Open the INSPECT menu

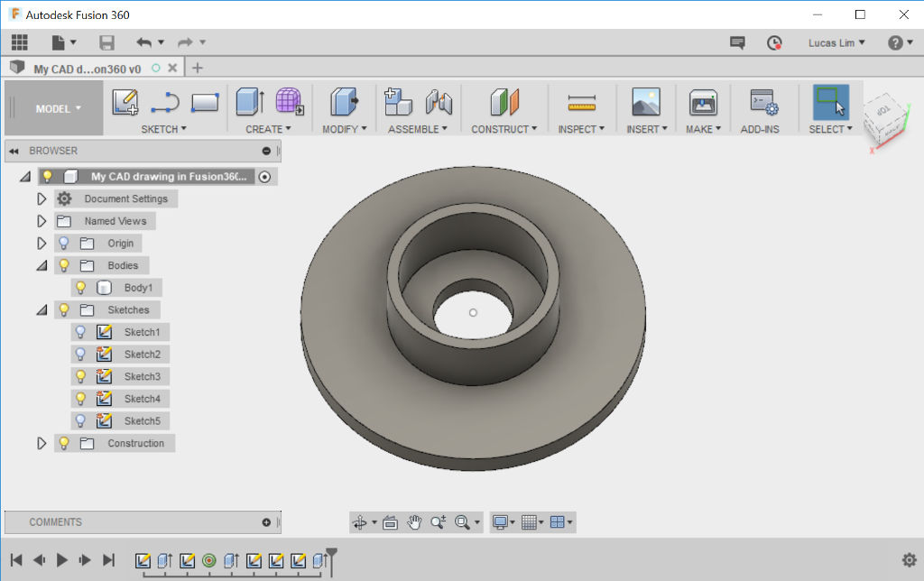pyautogui.click(x=581, y=129)
